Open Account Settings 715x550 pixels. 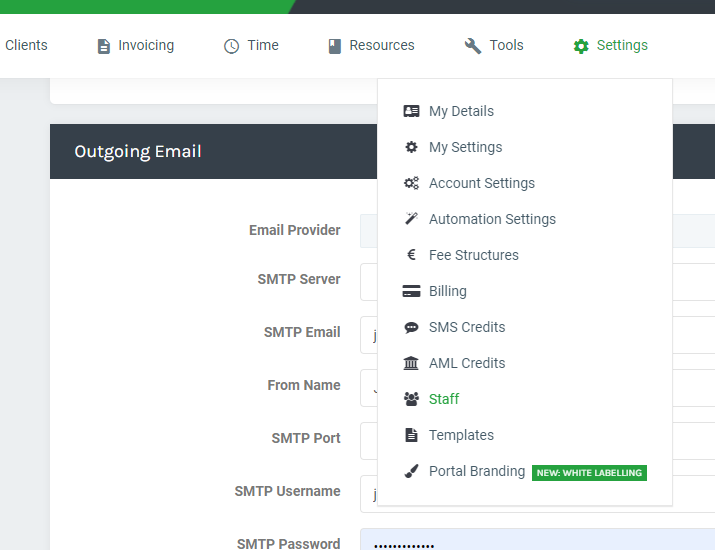pos(482,183)
